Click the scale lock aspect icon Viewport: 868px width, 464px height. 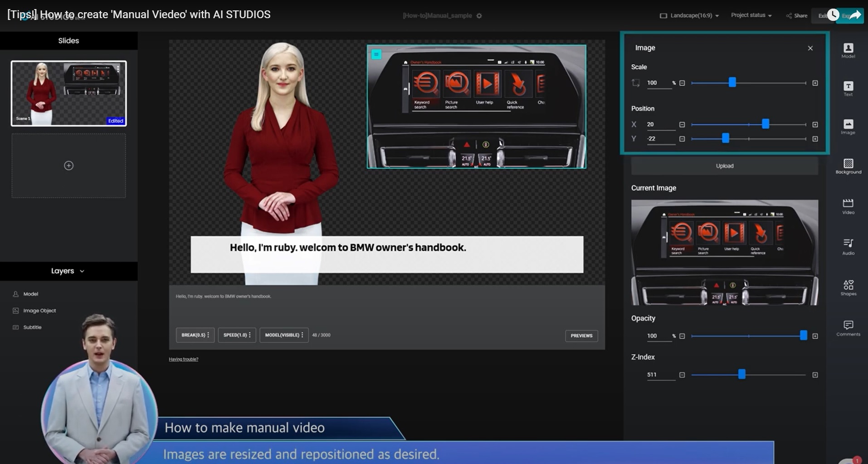pyautogui.click(x=635, y=83)
